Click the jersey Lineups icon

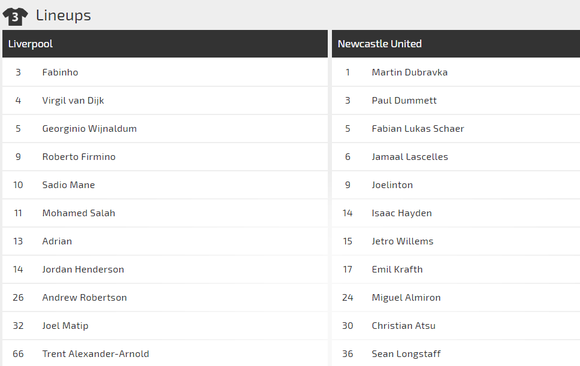coord(15,16)
